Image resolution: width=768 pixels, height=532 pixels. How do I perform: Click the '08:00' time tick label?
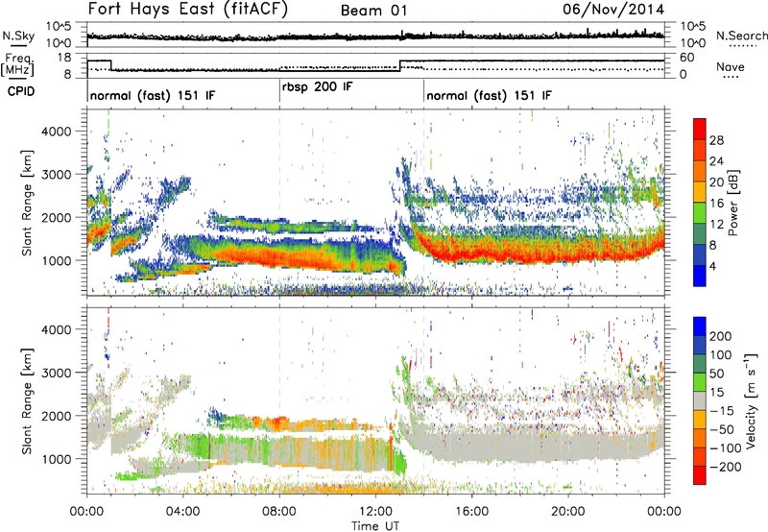(x=279, y=512)
